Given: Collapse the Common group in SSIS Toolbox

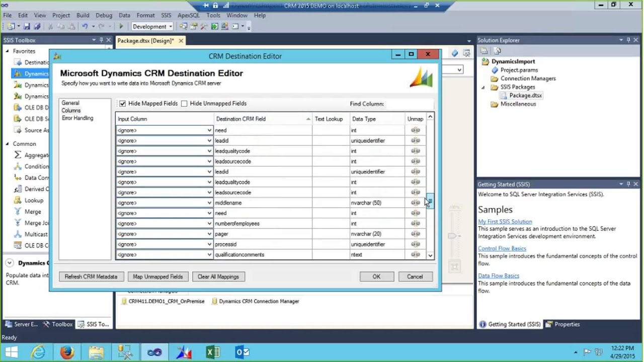Looking at the screenshot, I should coord(7,144).
